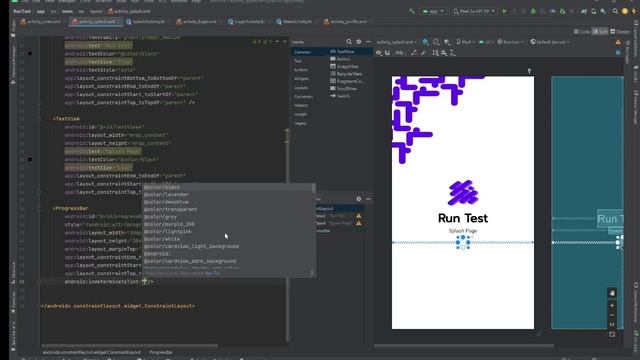Screen dimensions: 640x360
Task: Minimize the Palette panel
Action: point(368,42)
